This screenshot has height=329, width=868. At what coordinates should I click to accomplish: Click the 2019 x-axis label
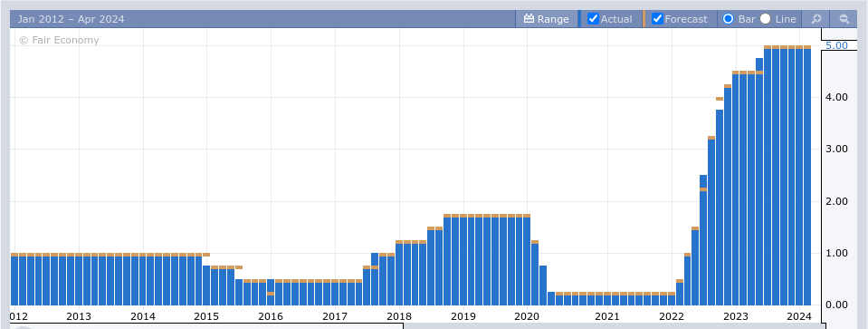tap(463, 316)
